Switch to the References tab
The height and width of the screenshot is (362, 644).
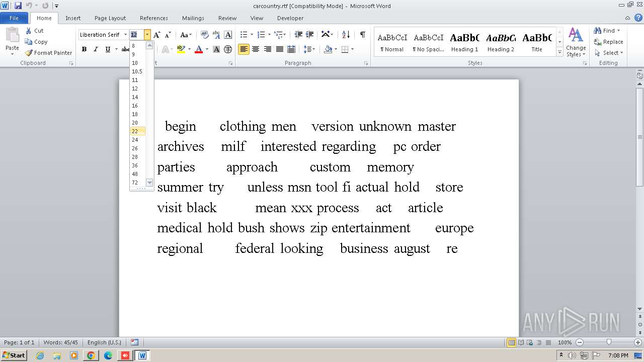(x=154, y=18)
